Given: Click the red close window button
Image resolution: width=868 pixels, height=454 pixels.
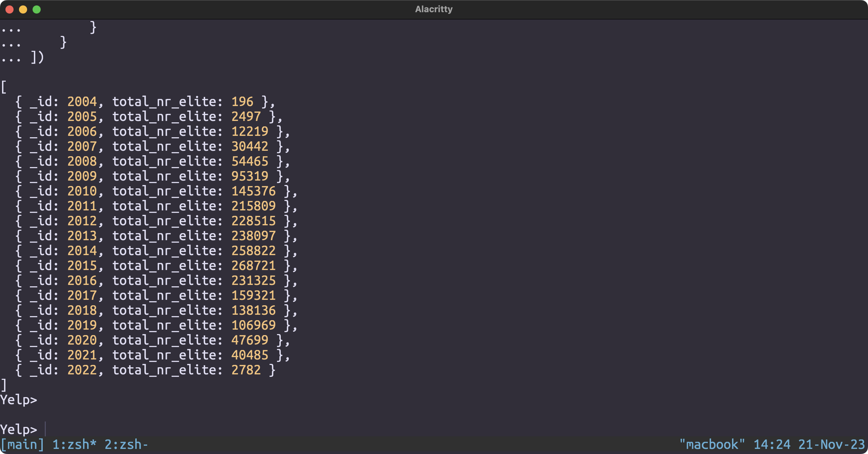Looking at the screenshot, I should 9,9.
